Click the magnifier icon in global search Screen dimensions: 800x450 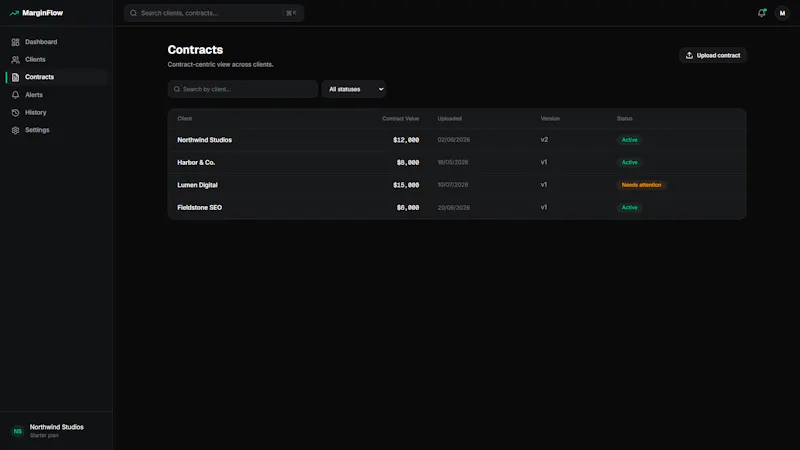coord(134,13)
